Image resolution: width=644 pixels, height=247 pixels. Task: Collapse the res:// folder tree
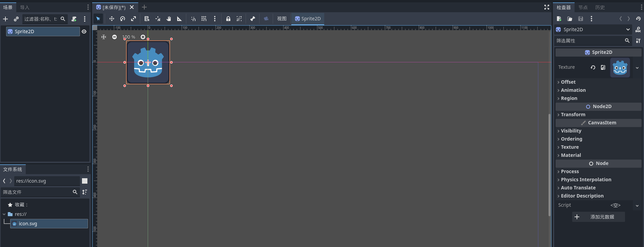[x=4, y=214]
